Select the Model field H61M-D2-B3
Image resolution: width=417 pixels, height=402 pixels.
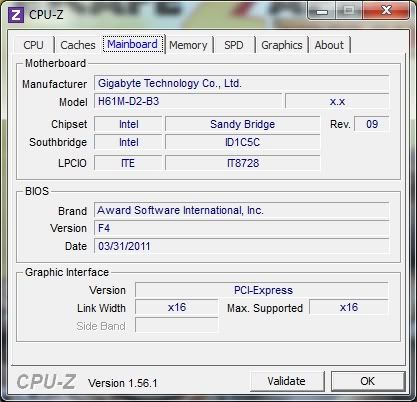188,101
